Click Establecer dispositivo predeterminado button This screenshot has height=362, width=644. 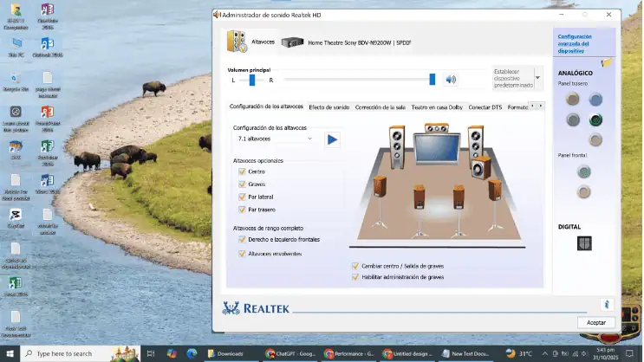513,78
